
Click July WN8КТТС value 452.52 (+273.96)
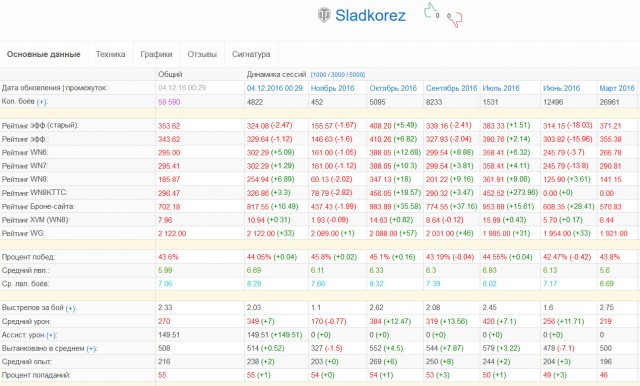click(510, 193)
